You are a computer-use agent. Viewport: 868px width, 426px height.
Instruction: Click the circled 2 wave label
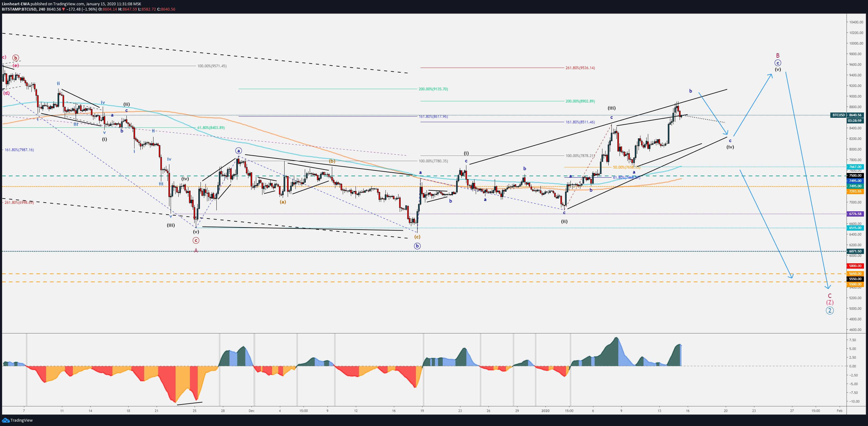(830, 311)
